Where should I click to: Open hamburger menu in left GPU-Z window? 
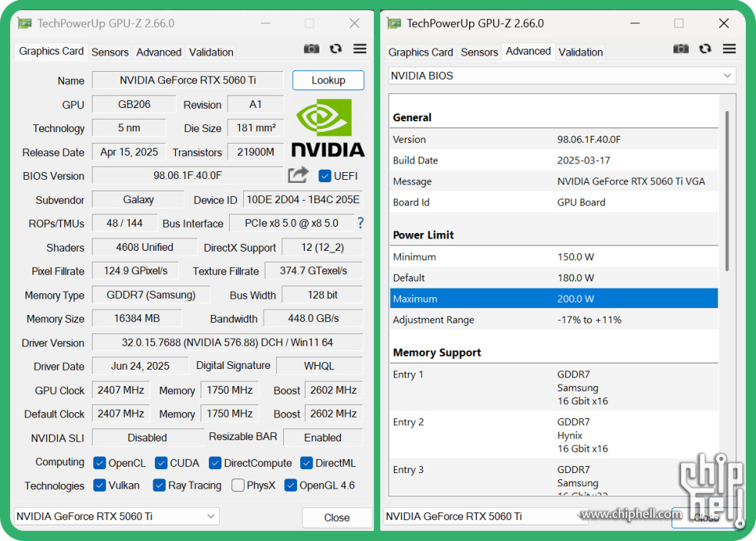[359, 49]
